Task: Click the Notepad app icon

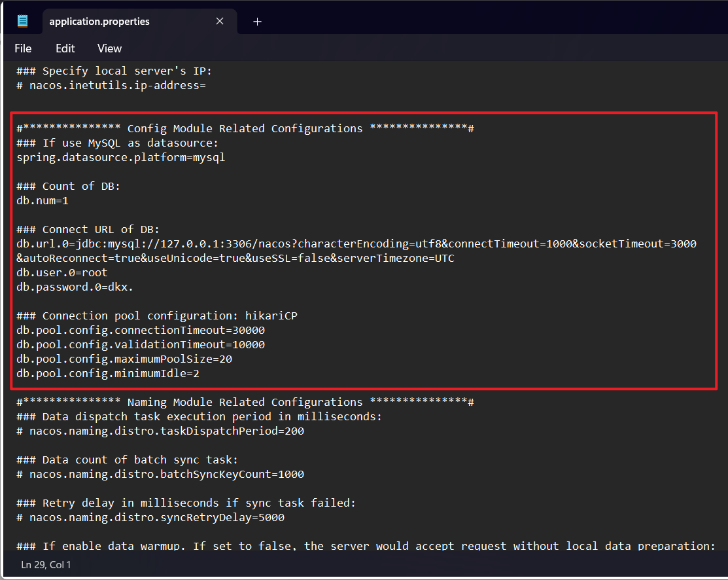Action: pos(22,22)
